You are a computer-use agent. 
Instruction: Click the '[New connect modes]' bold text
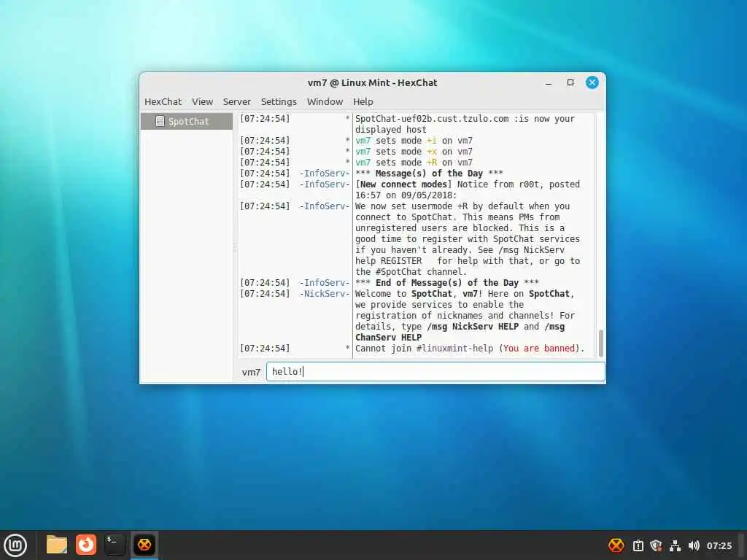(x=403, y=184)
